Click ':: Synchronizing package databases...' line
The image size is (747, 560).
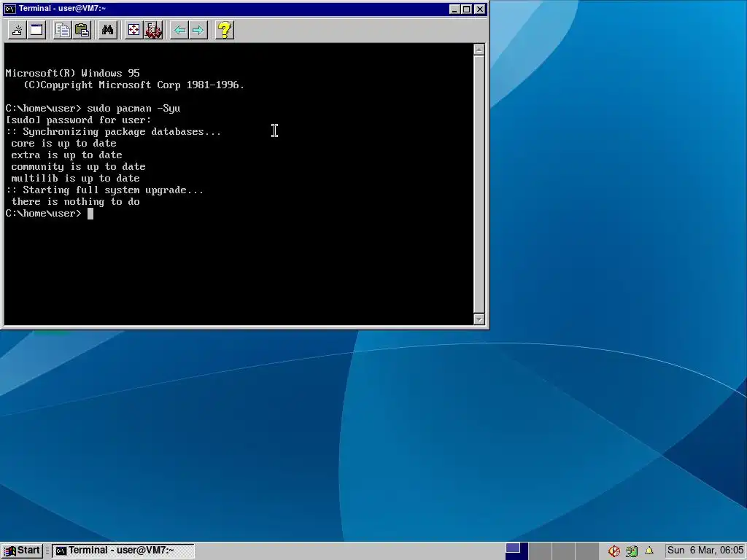coord(113,132)
